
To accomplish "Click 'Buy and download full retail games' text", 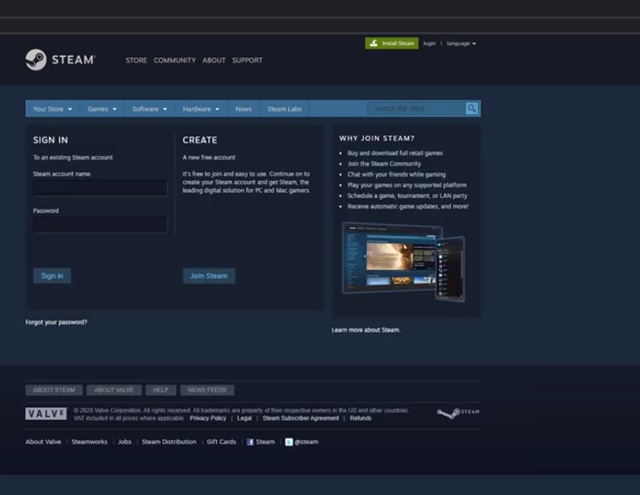I will tap(395, 153).
